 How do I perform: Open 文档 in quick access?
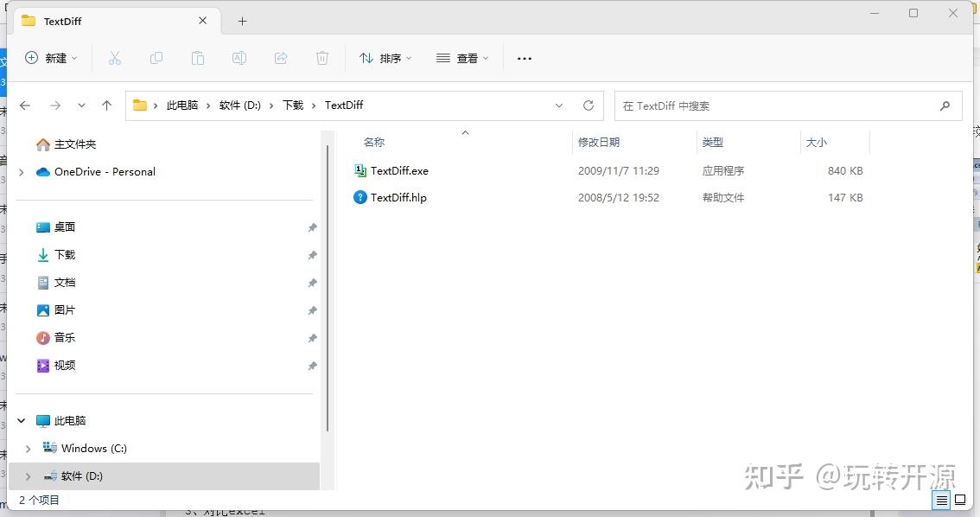pos(64,283)
